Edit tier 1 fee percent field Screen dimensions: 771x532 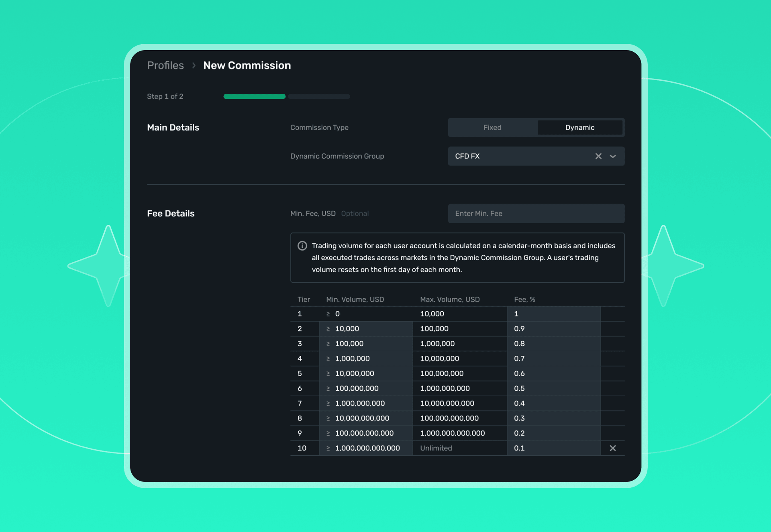(553, 314)
